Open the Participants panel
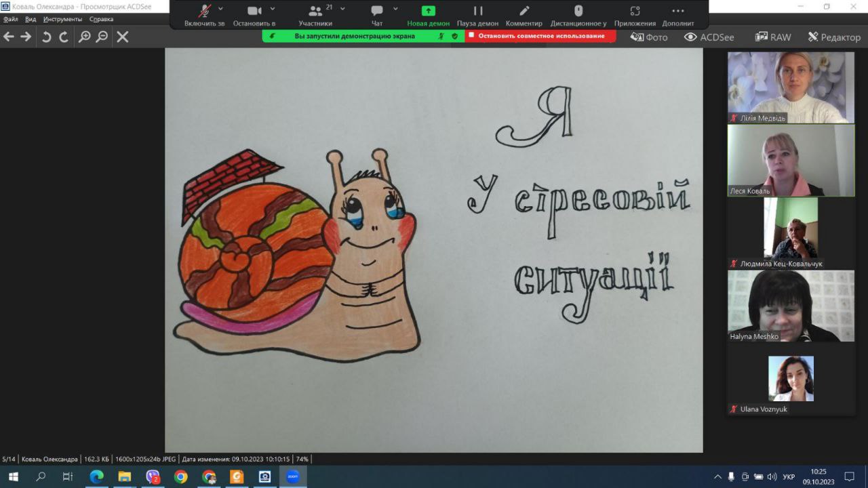Image resolution: width=868 pixels, height=488 pixels. pos(315,12)
